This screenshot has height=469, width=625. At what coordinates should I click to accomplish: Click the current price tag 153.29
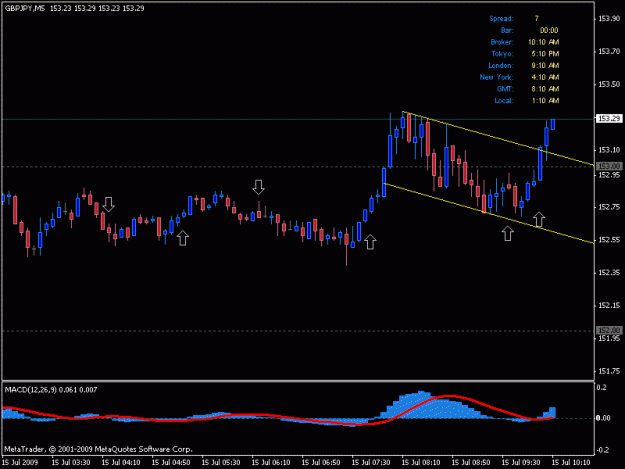coord(609,119)
